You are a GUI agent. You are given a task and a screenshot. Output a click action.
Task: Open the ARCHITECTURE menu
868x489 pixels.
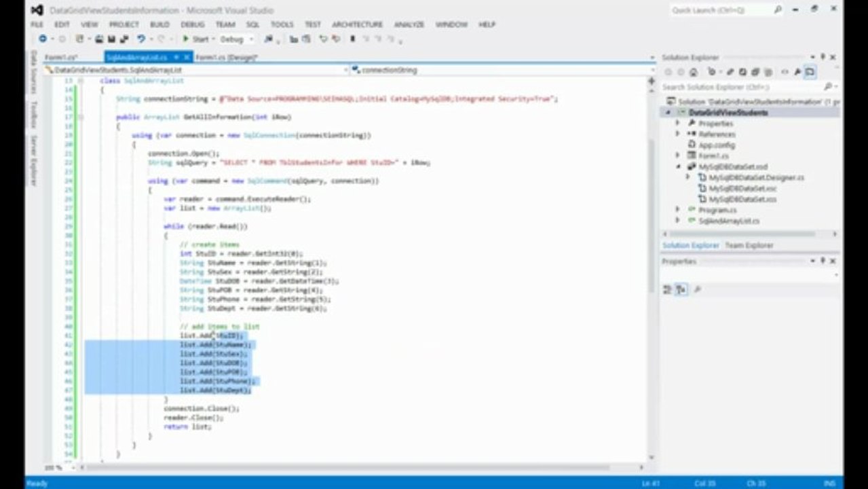[357, 24]
